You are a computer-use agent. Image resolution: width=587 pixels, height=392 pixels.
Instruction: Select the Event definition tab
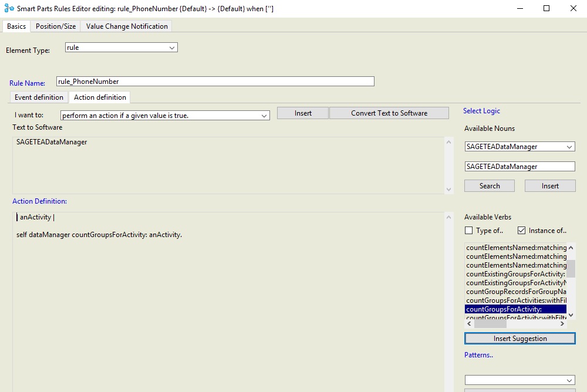coord(39,97)
